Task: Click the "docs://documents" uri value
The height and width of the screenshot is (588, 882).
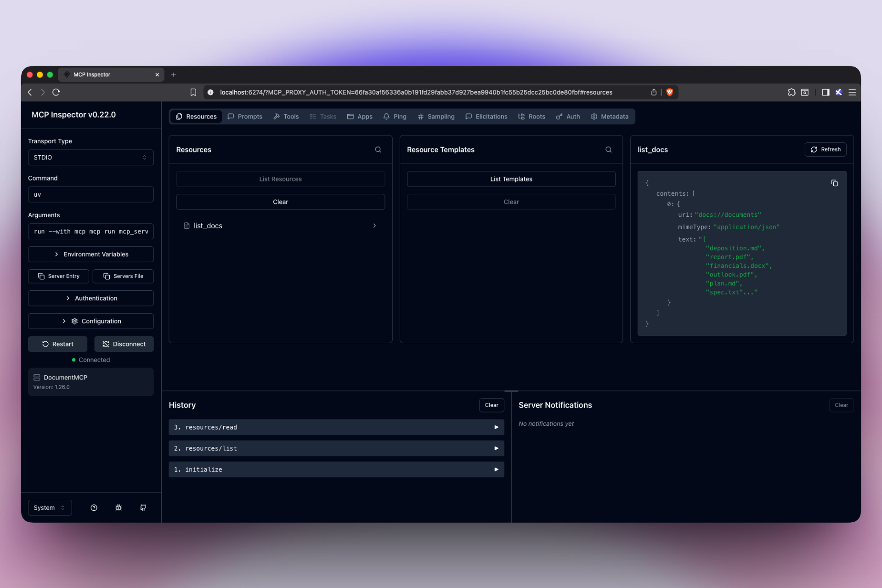Action: 728,215
